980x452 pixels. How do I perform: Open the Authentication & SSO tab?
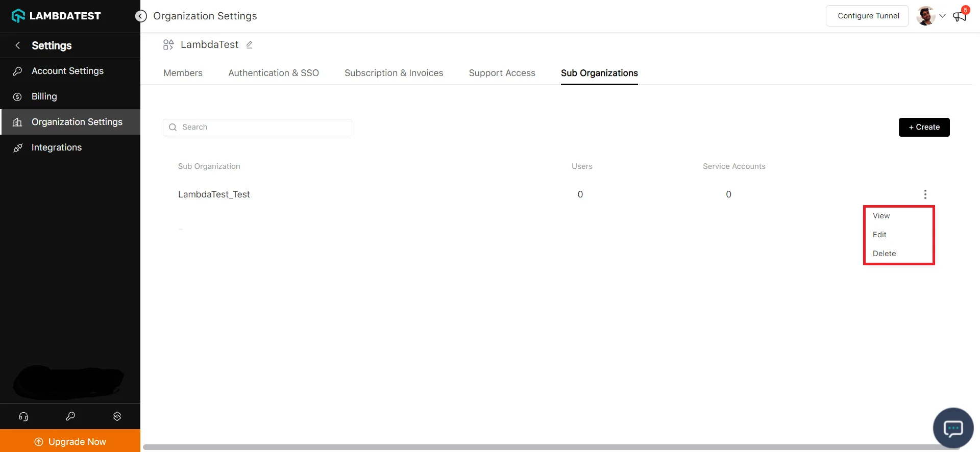pyautogui.click(x=273, y=73)
